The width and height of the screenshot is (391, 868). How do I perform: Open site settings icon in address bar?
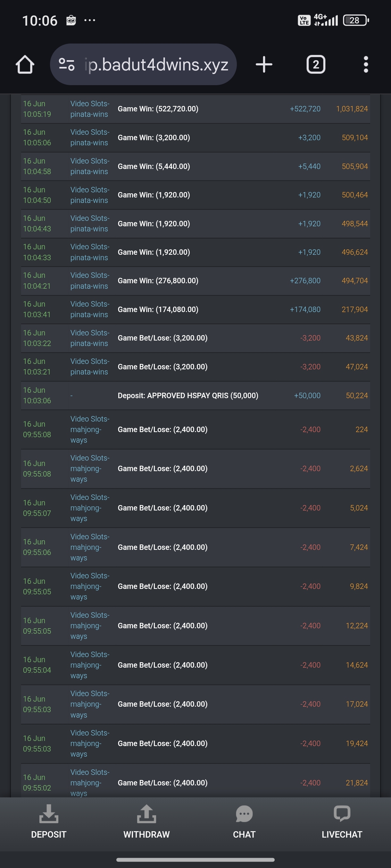pos(66,64)
